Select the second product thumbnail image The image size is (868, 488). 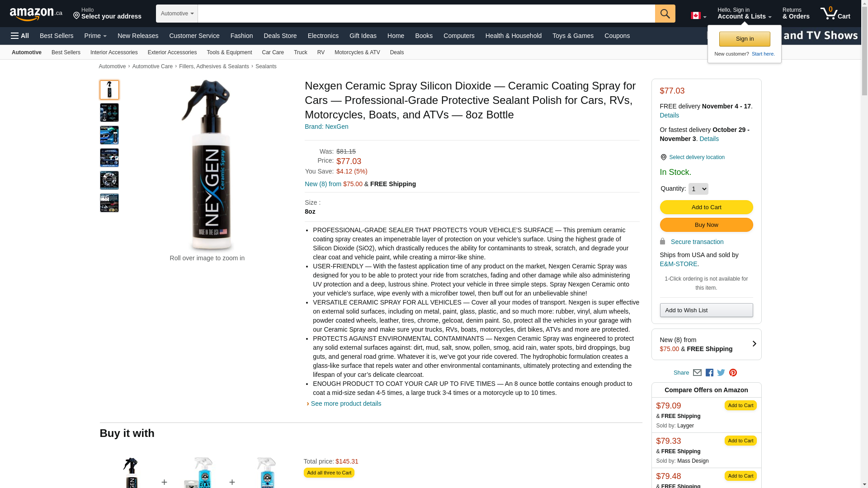tap(109, 113)
